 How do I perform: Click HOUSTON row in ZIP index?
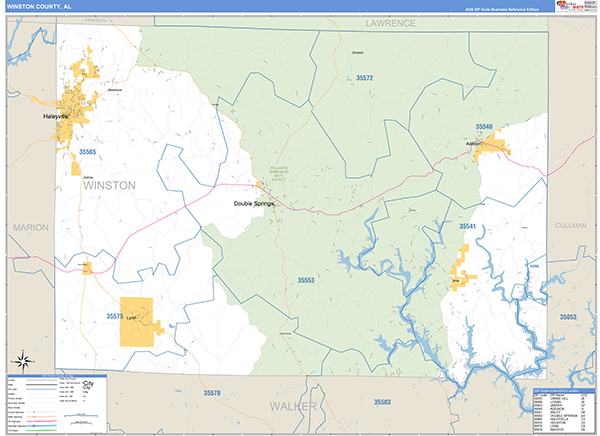[560, 423]
